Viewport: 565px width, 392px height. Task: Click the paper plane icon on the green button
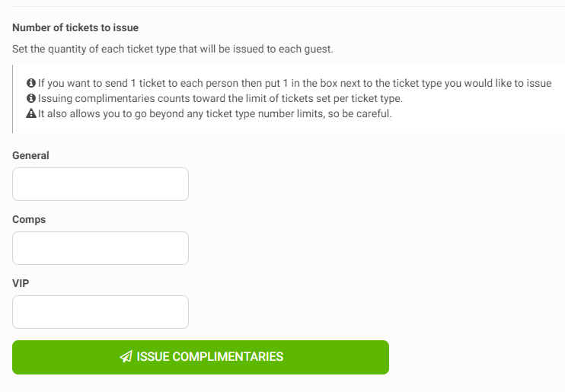point(126,357)
